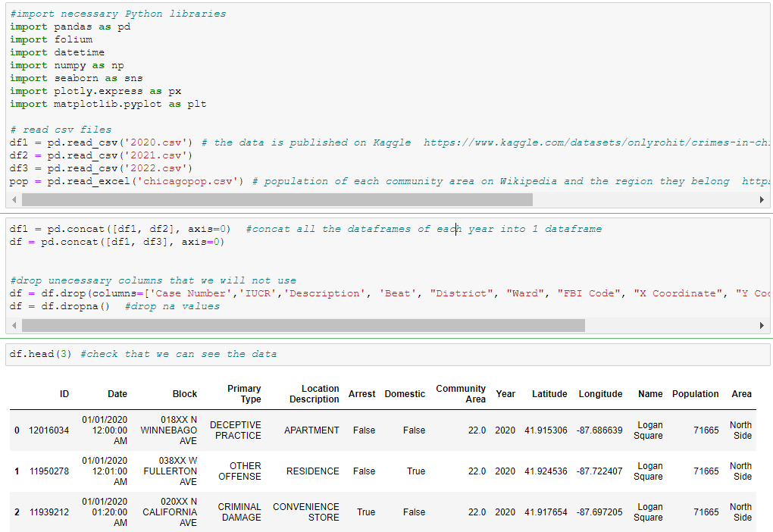Select ID value 12016034
773x532 pixels.
pos(49,430)
